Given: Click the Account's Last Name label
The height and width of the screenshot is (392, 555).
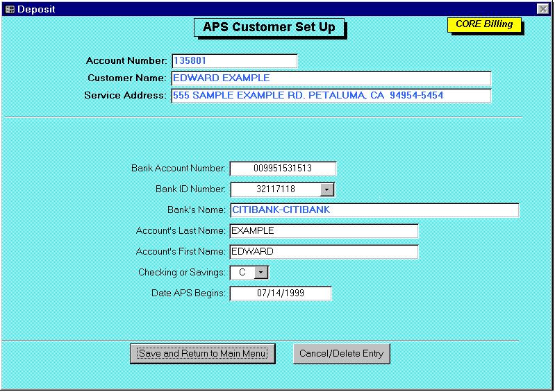Looking at the screenshot, I should (181, 231).
